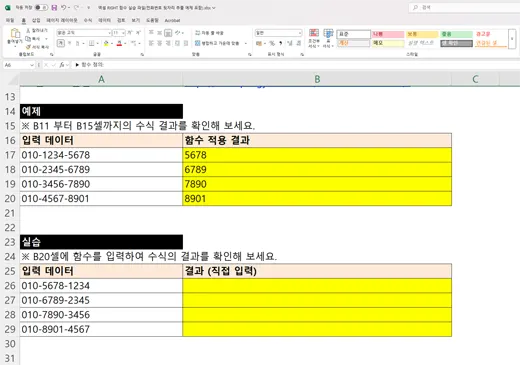The width and height of the screenshot is (520, 365).
Task: Click Increase Font Size icon
Action: coord(130,33)
